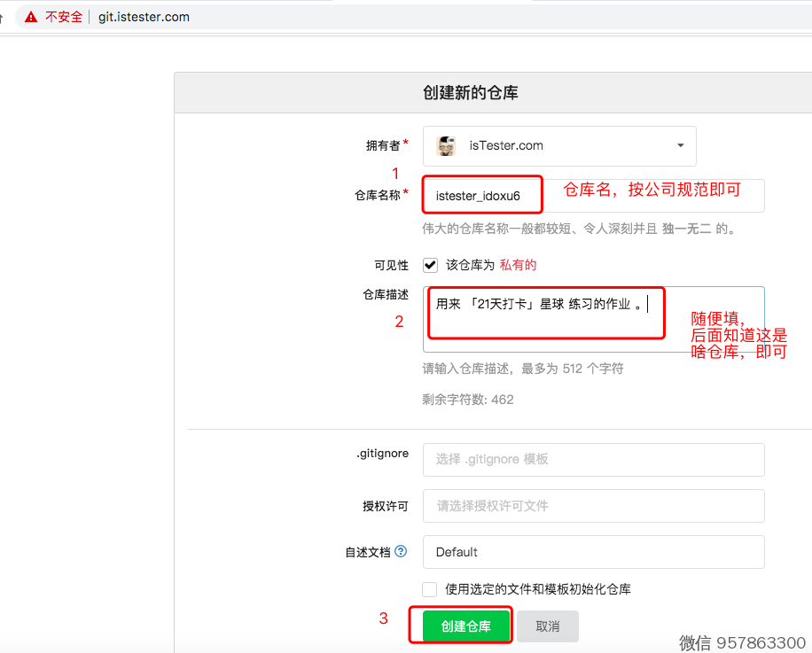
Task: Uncheck the private repository checkbox
Action: click(430, 265)
